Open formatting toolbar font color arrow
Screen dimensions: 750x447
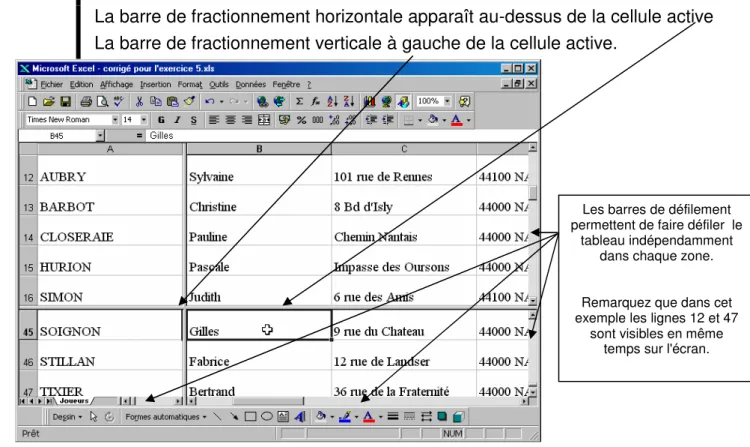click(x=469, y=120)
